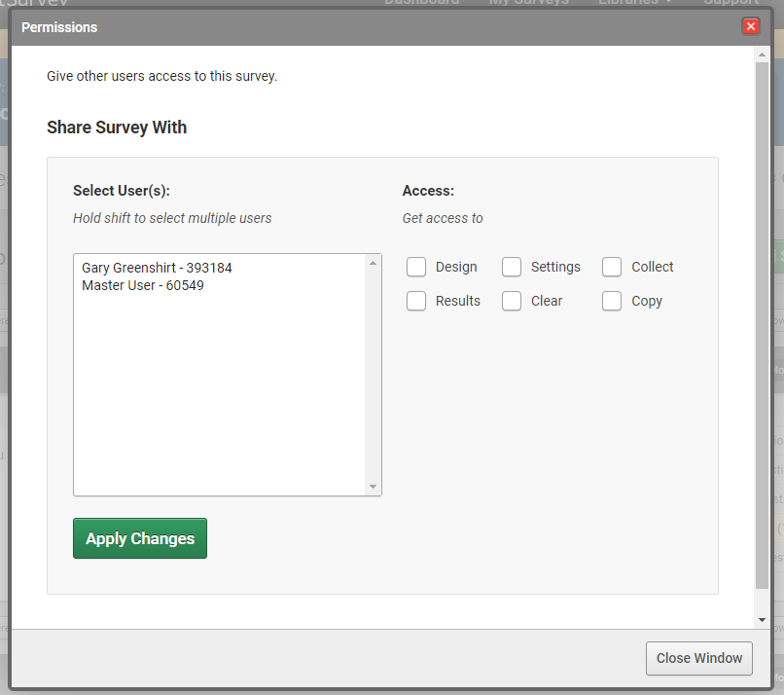Go to the Dashboard menu item

coord(422,3)
